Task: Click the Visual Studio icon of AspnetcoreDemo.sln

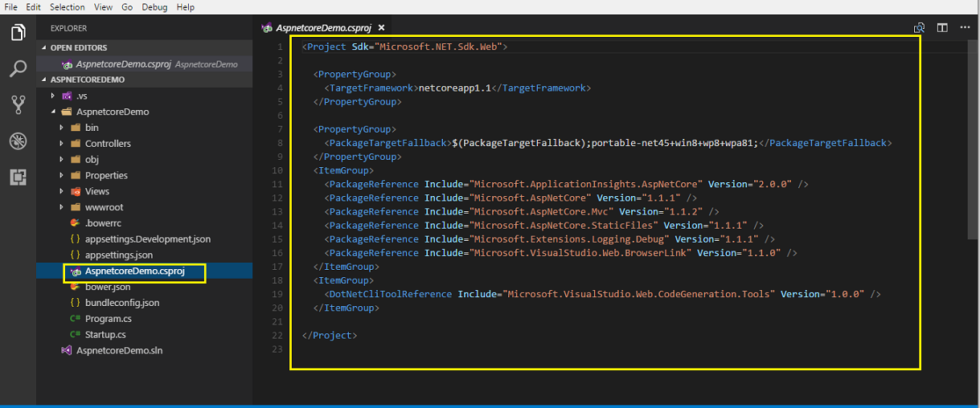Action: 67,350
